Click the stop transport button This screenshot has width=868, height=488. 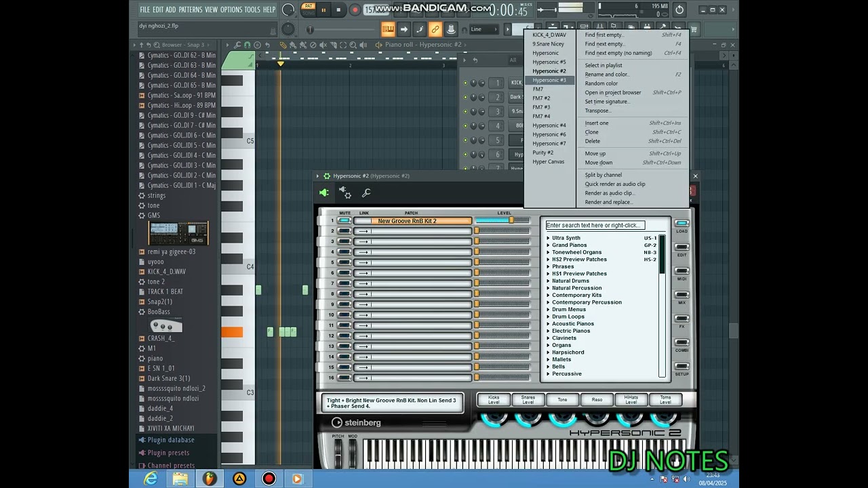click(x=338, y=10)
